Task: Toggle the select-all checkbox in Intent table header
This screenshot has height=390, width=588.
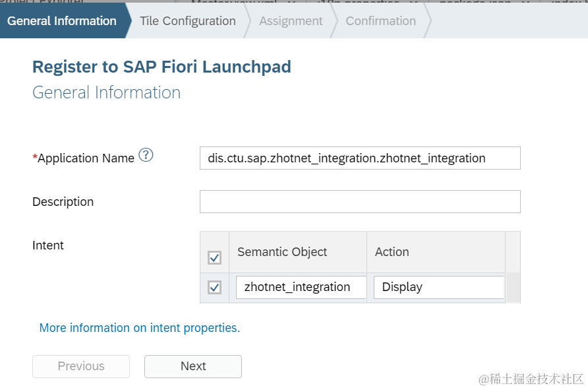Action: pyautogui.click(x=214, y=257)
